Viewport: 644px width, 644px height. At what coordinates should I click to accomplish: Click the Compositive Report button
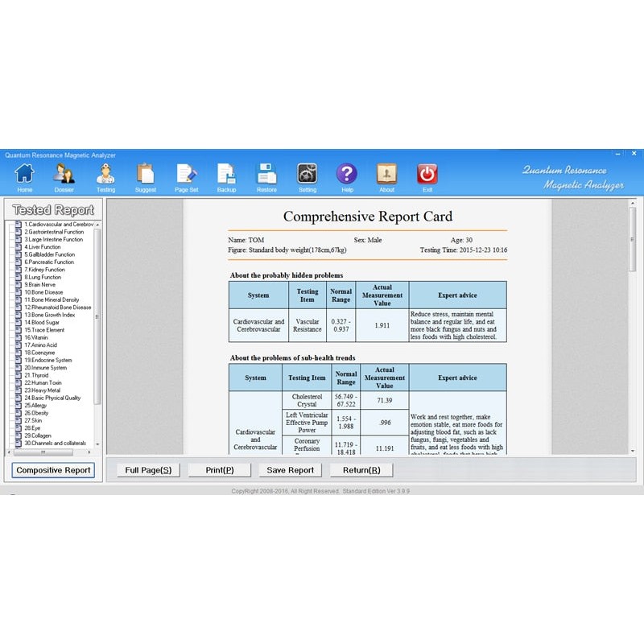(x=54, y=470)
